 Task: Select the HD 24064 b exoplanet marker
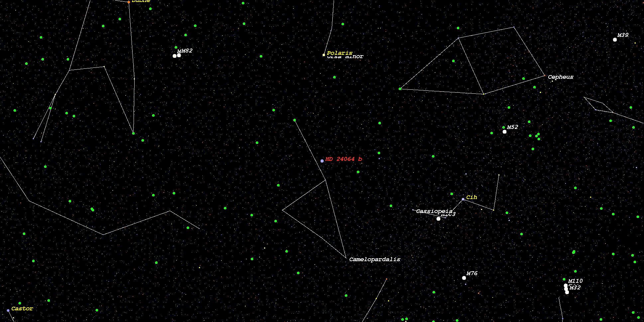[322, 161]
